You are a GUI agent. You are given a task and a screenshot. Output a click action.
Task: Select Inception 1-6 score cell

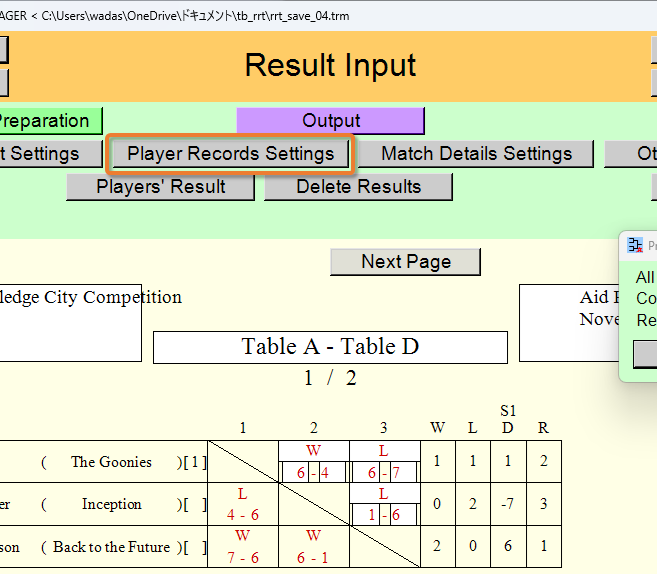point(384,515)
